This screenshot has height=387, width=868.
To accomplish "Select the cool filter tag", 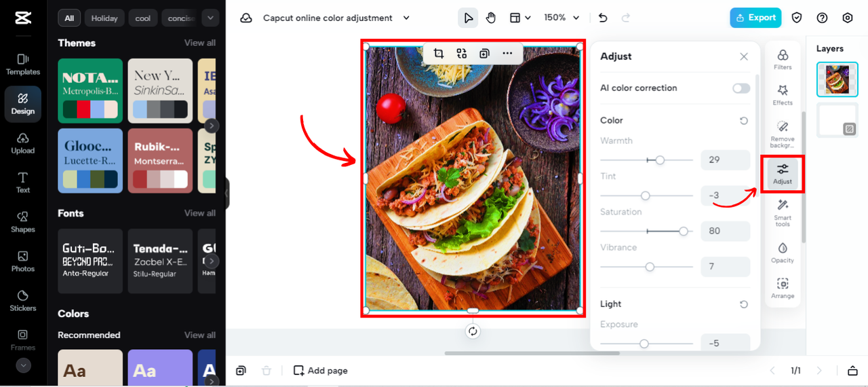I will click(143, 18).
